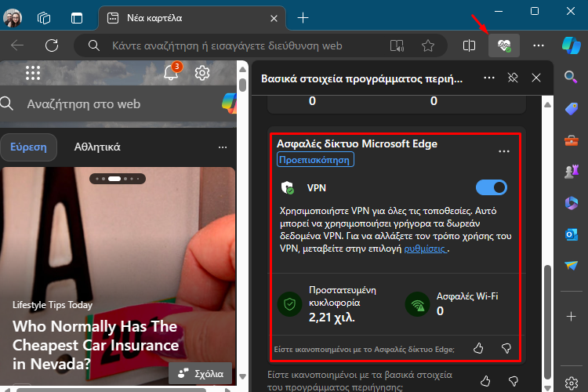This screenshot has height=392, width=588.
Task: Close the Νέα καρτέλα tab
Action: click(274, 18)
